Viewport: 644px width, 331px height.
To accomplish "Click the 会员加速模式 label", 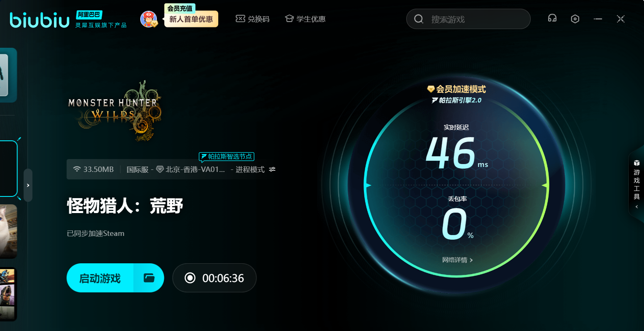I will 456,89.
